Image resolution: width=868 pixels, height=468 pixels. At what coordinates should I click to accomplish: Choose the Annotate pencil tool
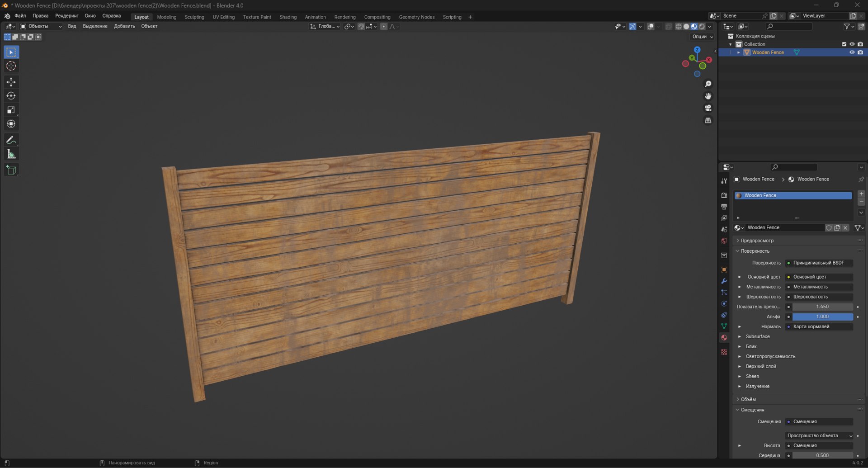pos(11,140)
